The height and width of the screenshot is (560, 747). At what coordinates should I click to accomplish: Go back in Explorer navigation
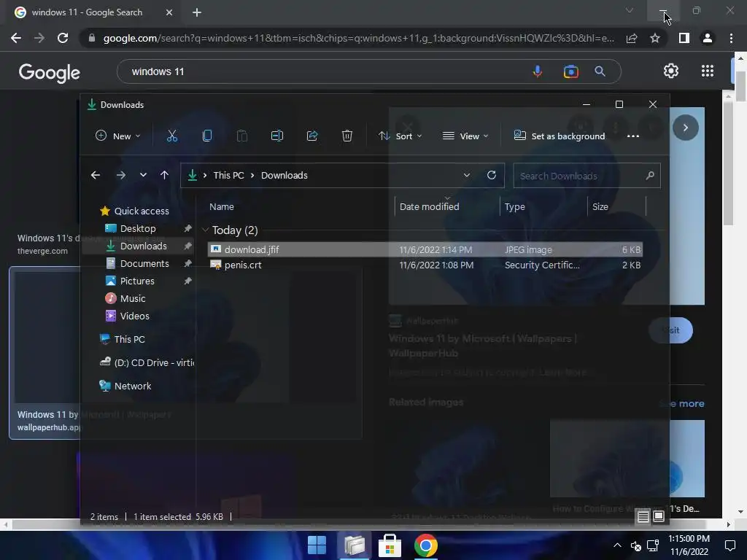[96, 175]
